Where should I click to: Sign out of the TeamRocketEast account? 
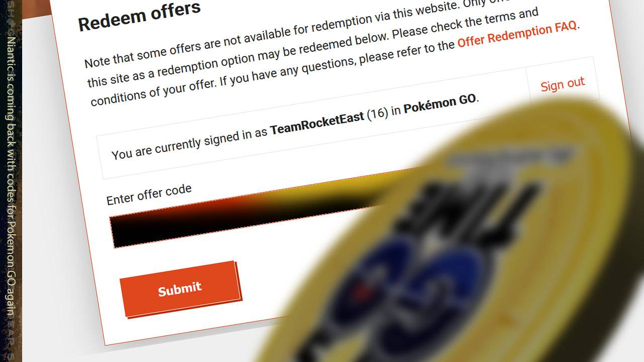(x=562, y=84)
